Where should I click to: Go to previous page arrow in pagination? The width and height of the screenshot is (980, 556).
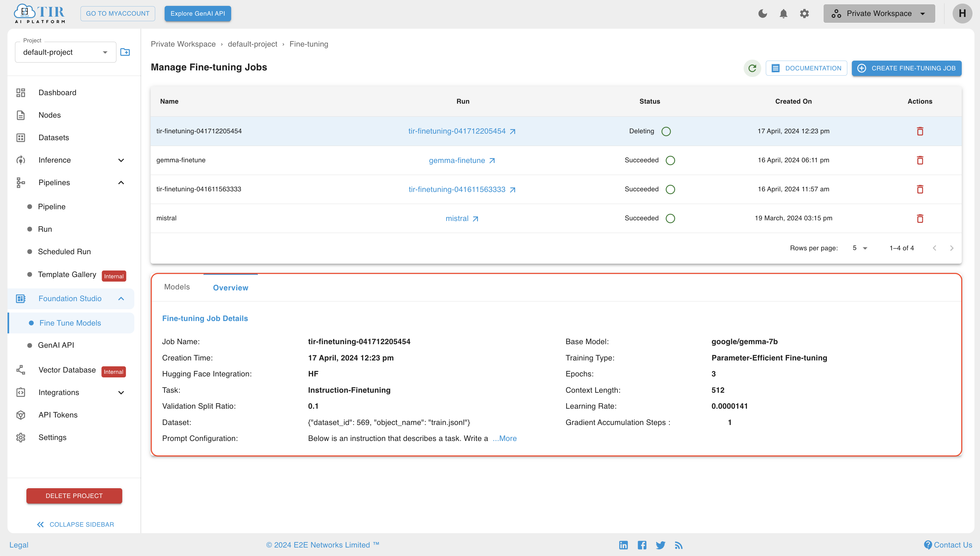tap(934, 248)
